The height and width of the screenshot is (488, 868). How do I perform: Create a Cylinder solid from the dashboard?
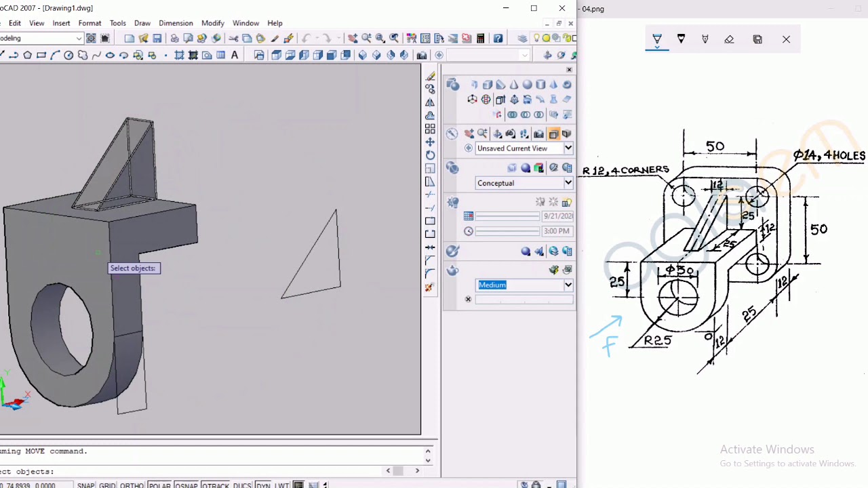[540, 85]
